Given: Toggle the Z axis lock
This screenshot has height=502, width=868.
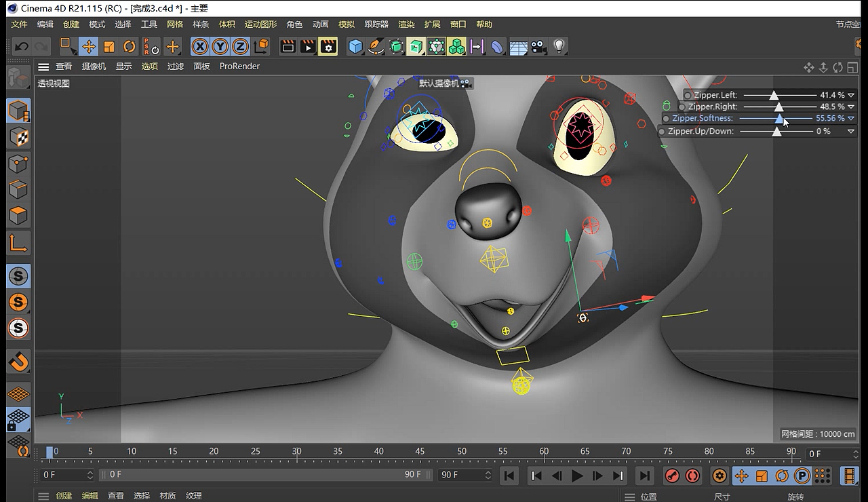Looking at the screenshot, I should (x=240, y=46).
